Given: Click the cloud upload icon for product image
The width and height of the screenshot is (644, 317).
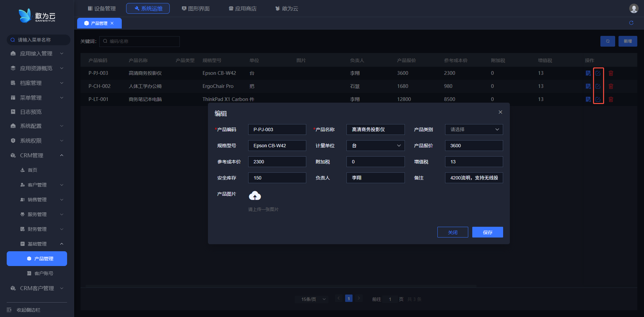Looking at the screenshot, I should click(x=255, y=196).
